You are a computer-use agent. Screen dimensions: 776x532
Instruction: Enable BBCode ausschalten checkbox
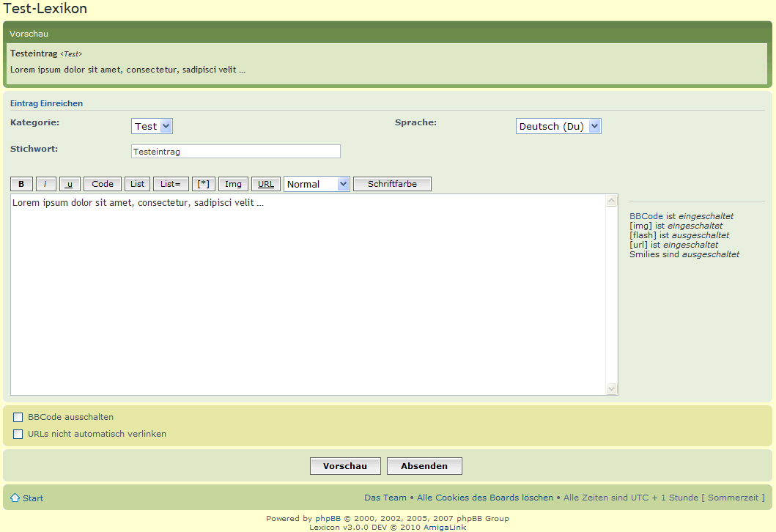18,418
